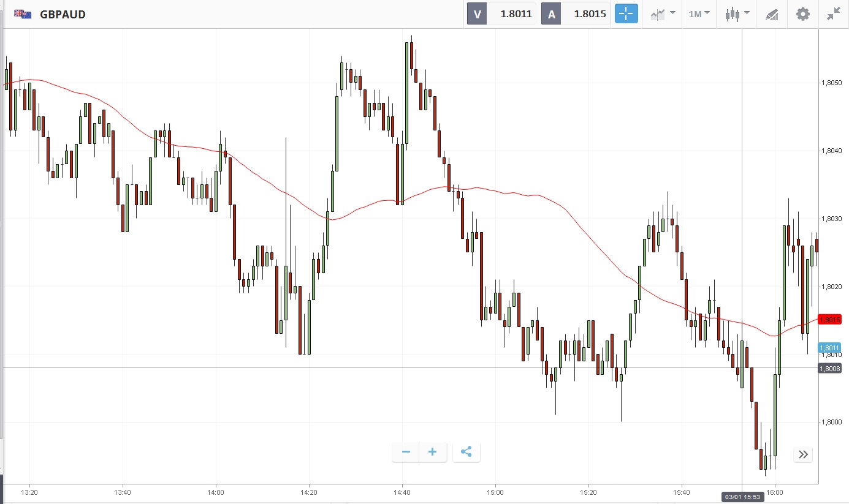Viewport: 849px width, 504px height.
Task: Share the chart via share icon
Action: tap(466, 452)
